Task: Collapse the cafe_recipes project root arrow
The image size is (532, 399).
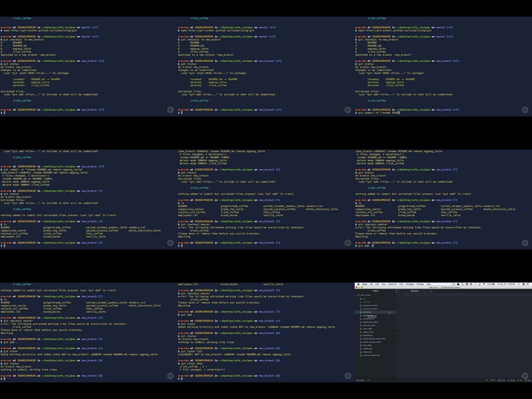Action: click(356, 295)
